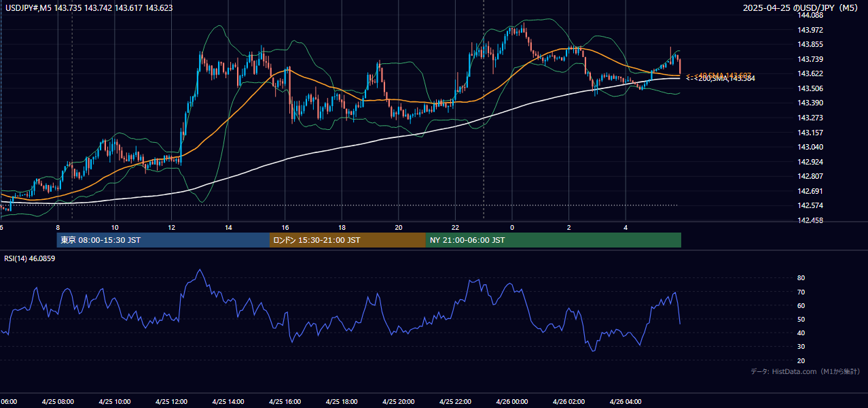The image size is (868, 408).
Task: Click price axis label 143.622
Action: tap(811, 73)
